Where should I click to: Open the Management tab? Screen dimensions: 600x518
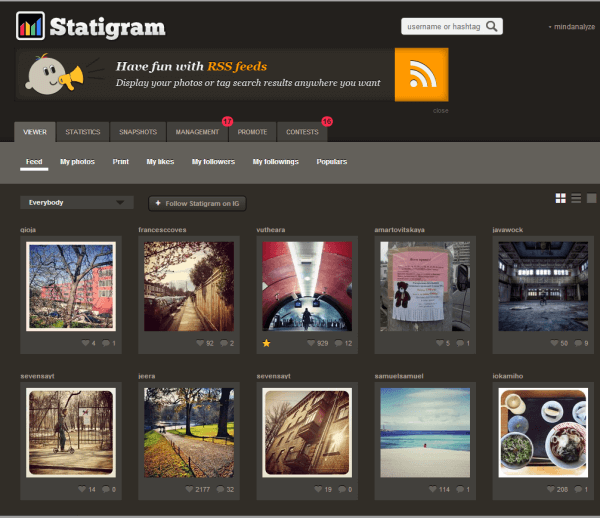click(x=197, y=132)
